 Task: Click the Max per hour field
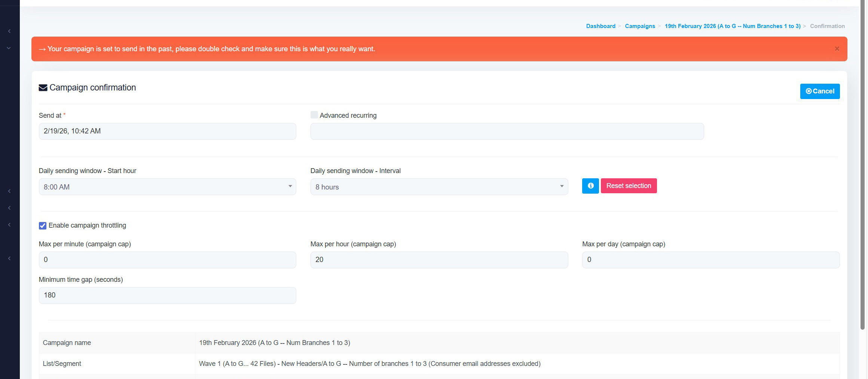[x=439, y=260]
